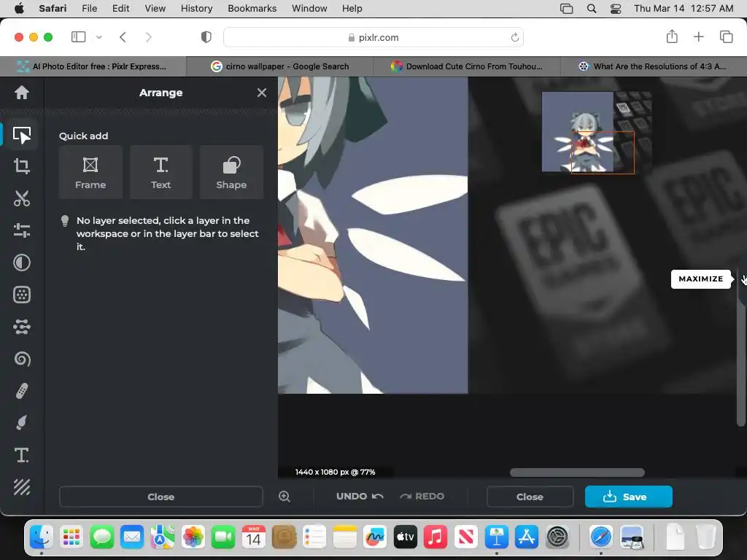Image resolution: width=747 pixels, height=560 pixels.
Task: Open Spotlight search in menu bar
Action: 591,9
